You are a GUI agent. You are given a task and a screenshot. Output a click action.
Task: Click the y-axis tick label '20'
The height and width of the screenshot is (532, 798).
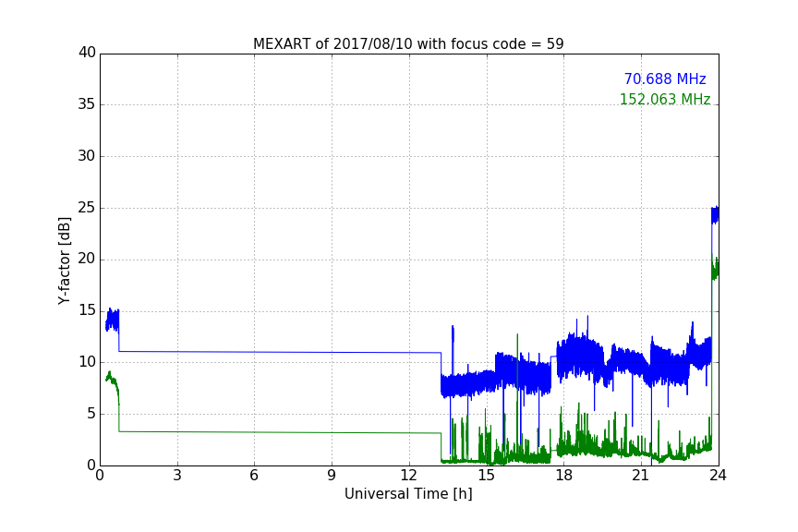point(87,260)
